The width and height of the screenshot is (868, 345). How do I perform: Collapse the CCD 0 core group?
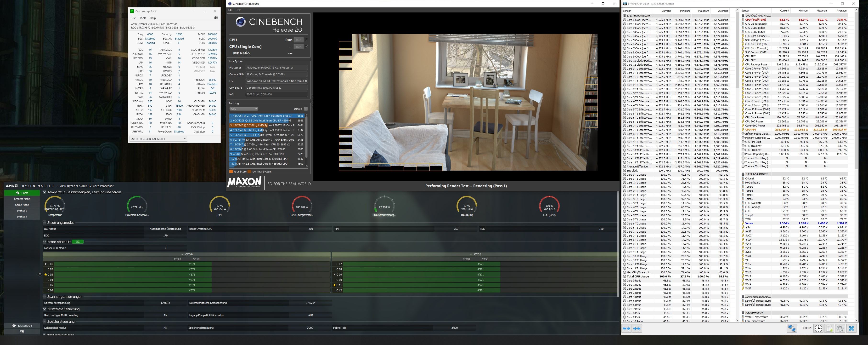point(182,255)
